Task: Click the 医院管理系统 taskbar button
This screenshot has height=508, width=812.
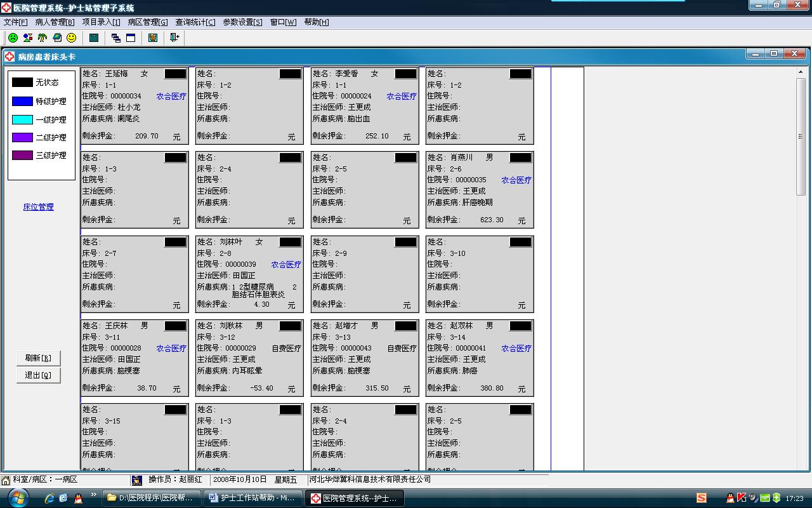Action: click(354, 498)
